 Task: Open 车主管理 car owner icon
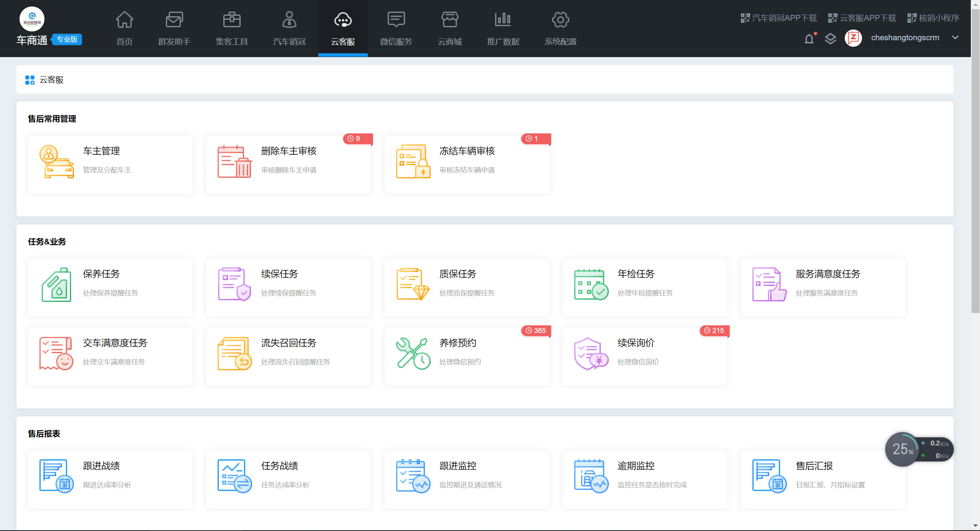click(x=56, y=161)
